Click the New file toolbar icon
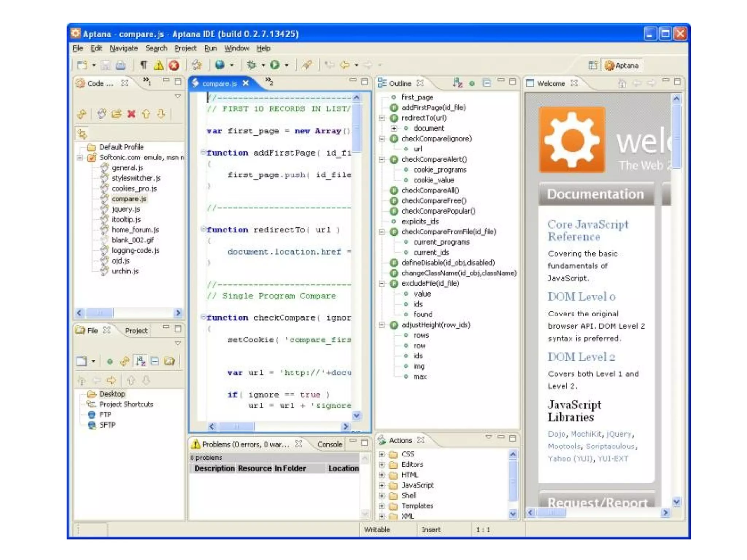 (82, 65)
